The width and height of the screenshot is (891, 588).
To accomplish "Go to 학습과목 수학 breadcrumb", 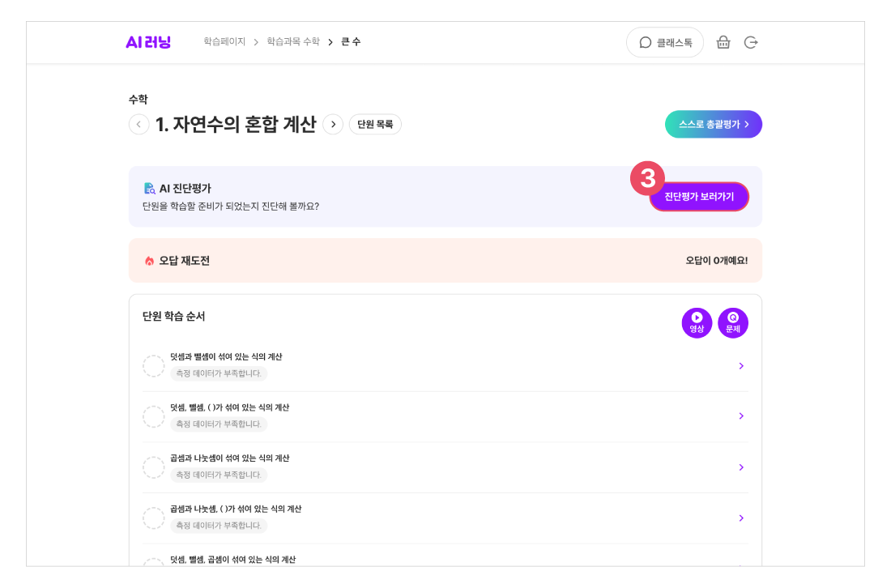I will (293, 41).
